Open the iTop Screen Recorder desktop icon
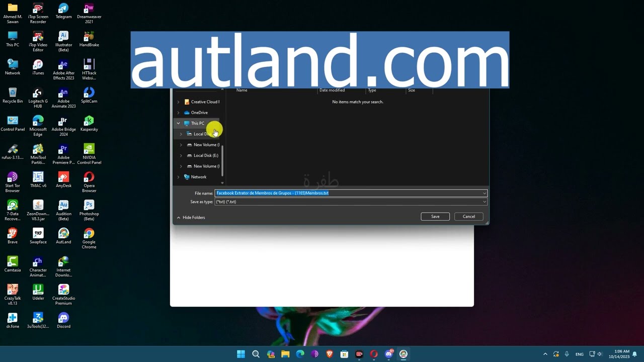Image resolution: width=644 pixels, height=362 pixels. click(38, 14)
